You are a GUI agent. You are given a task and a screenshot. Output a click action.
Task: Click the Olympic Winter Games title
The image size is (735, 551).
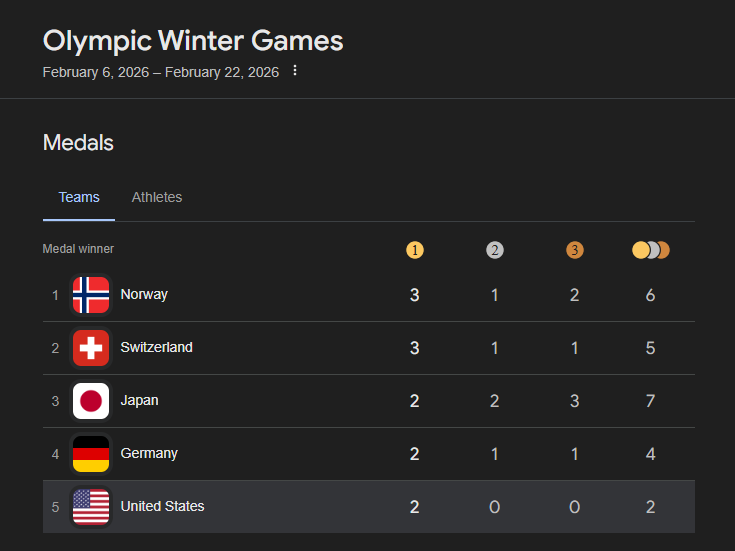point(193,41)
